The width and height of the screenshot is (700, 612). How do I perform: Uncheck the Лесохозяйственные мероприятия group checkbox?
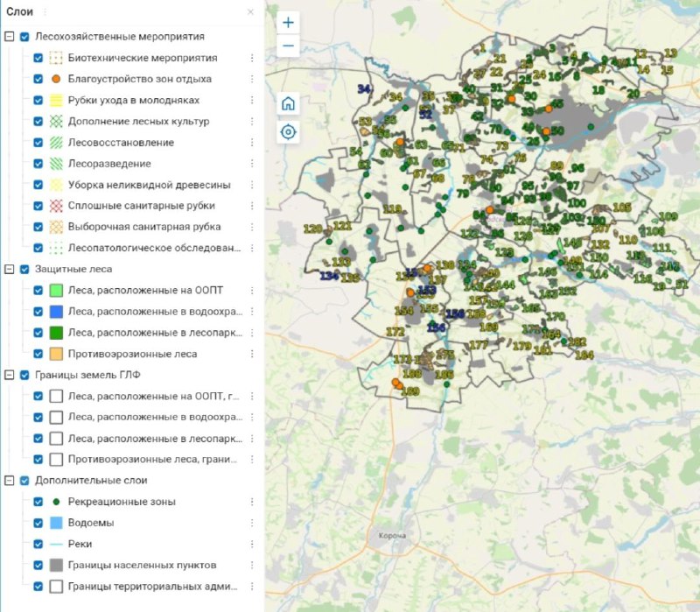pyautogui.click(x=25, y=37)
